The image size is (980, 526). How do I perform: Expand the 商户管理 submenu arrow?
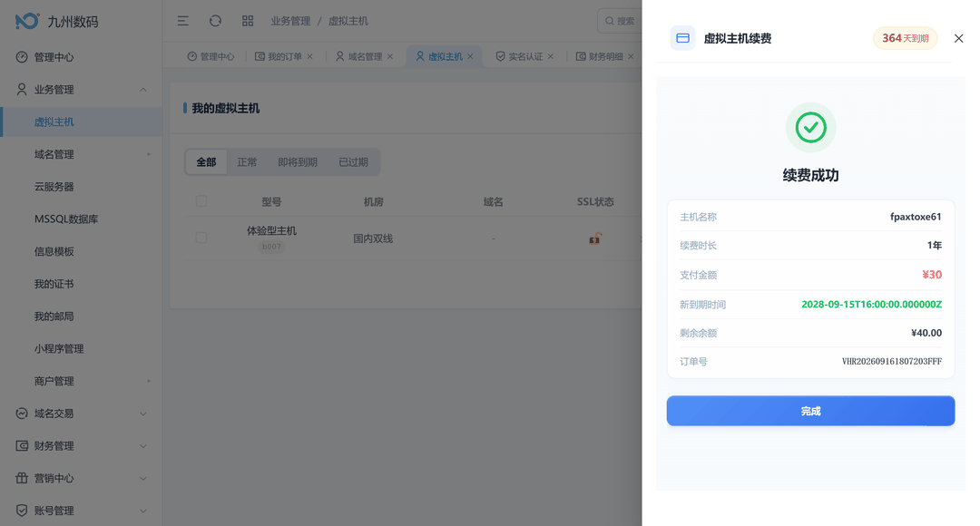click(x=149, y=381)
